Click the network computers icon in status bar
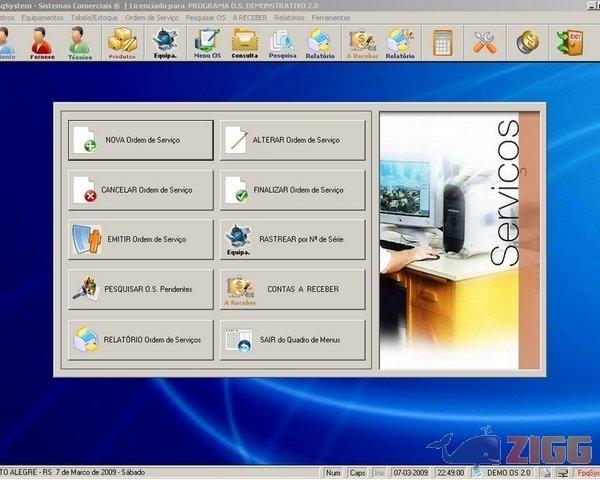This screenshot has height=480, width=600. tap(562, 473)
